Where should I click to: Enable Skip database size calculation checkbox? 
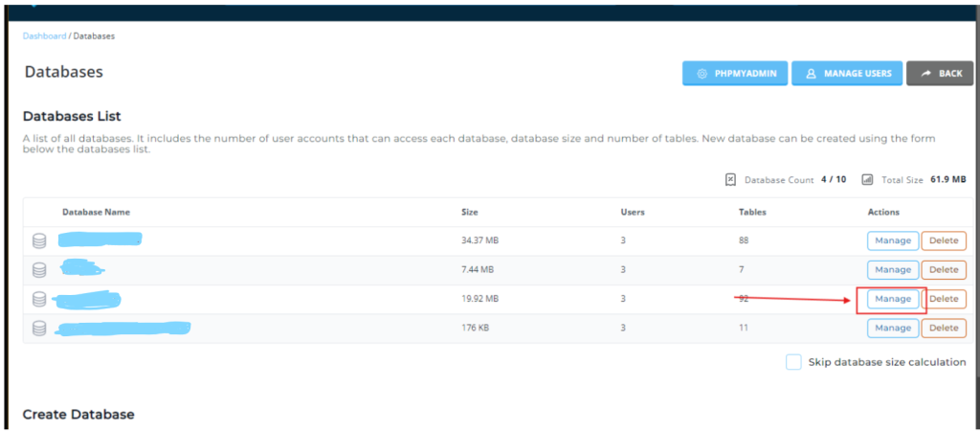point(792,362)
